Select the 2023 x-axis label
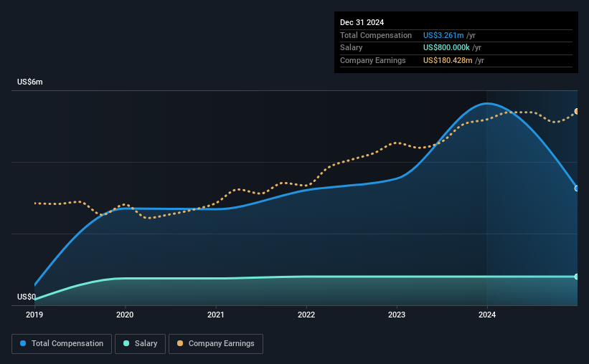Screen dimensions: 589x364 pos(397,315)
